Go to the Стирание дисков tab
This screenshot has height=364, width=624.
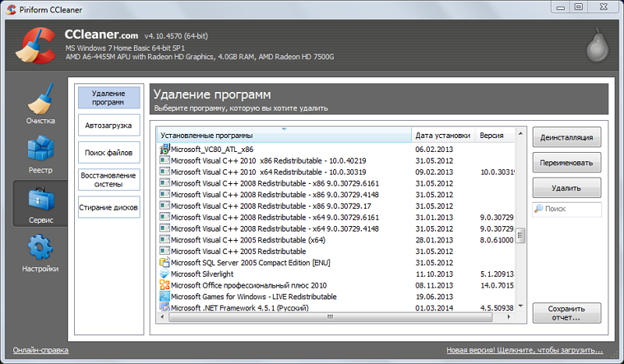point(108,207)
